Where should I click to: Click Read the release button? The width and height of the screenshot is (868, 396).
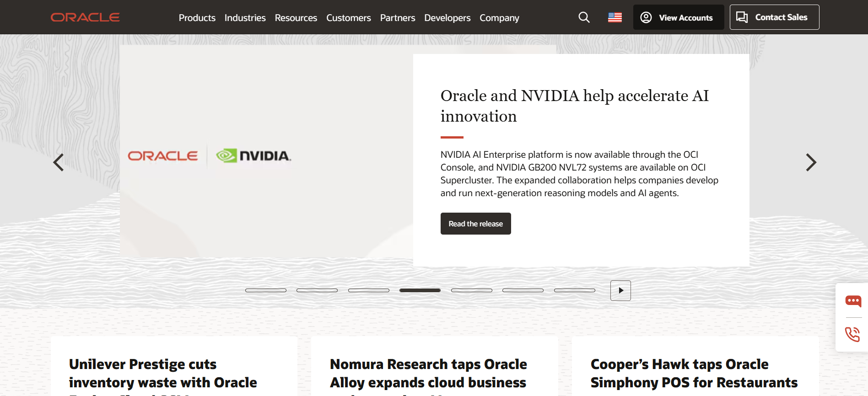tap(475, 224)
